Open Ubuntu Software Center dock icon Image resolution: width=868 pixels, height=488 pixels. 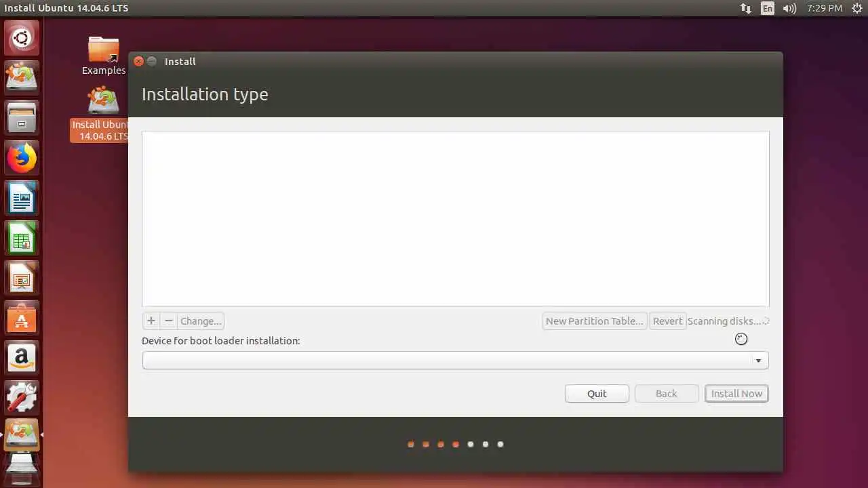click(22, 318)
